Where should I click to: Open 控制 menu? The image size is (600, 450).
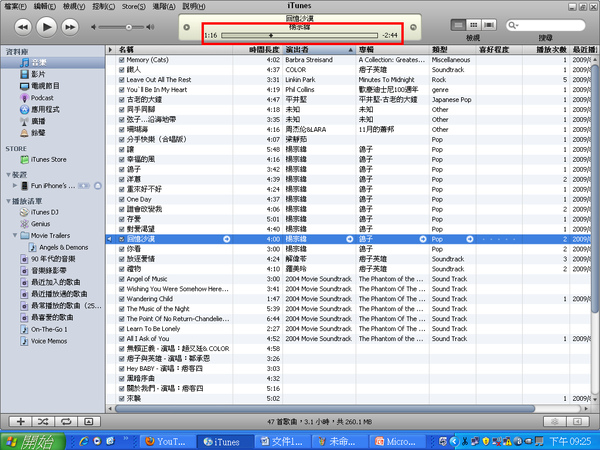(x=103, y=7)
